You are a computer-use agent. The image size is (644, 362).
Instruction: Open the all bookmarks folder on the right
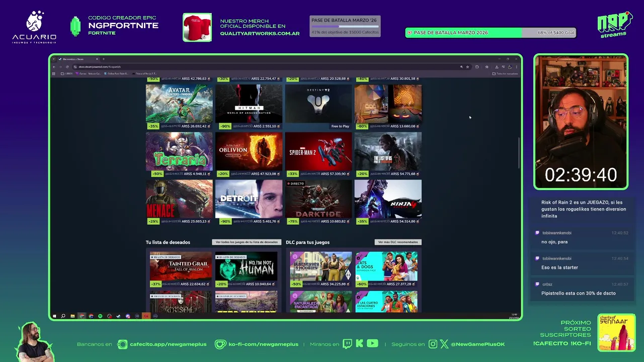point(505,74)
